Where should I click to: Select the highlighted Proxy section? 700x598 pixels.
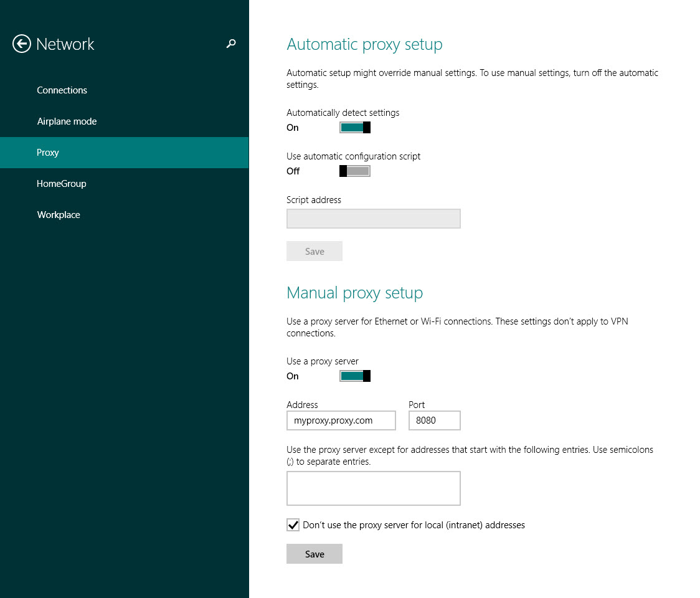[x=47, y=152]
